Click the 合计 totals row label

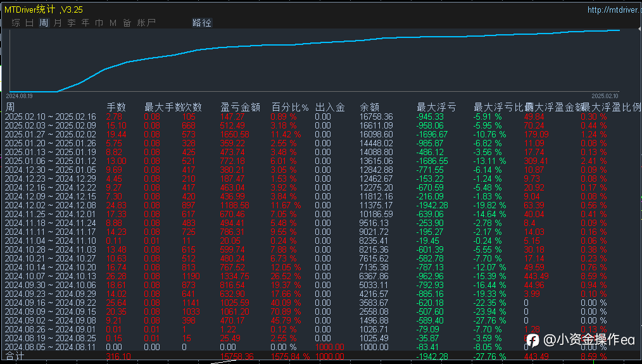15,356
